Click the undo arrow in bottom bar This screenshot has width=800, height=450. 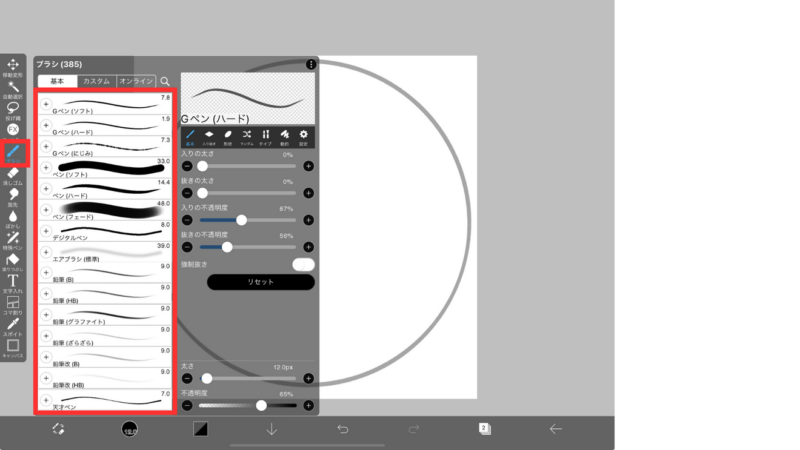(x=343, y=429)
